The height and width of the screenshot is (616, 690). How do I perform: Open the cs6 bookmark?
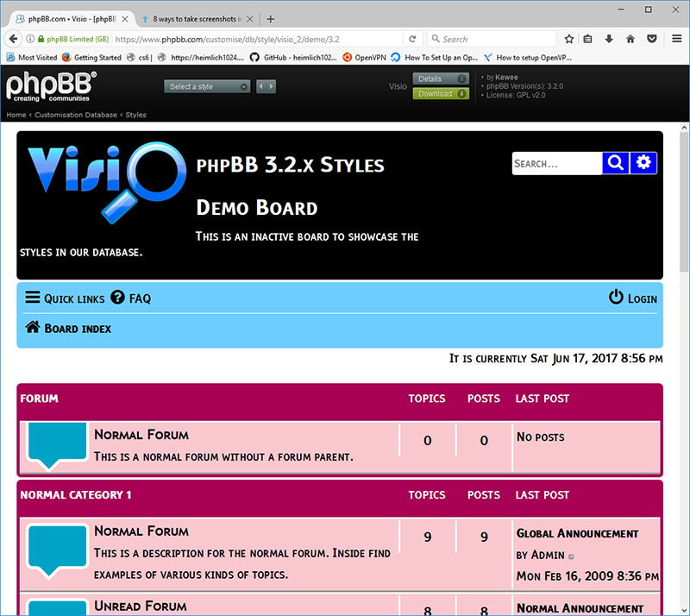[139, 57]
